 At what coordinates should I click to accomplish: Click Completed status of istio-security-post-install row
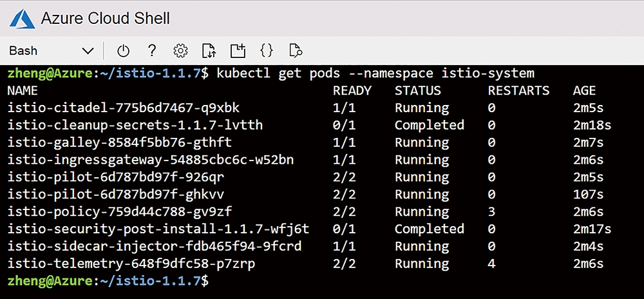429,229
